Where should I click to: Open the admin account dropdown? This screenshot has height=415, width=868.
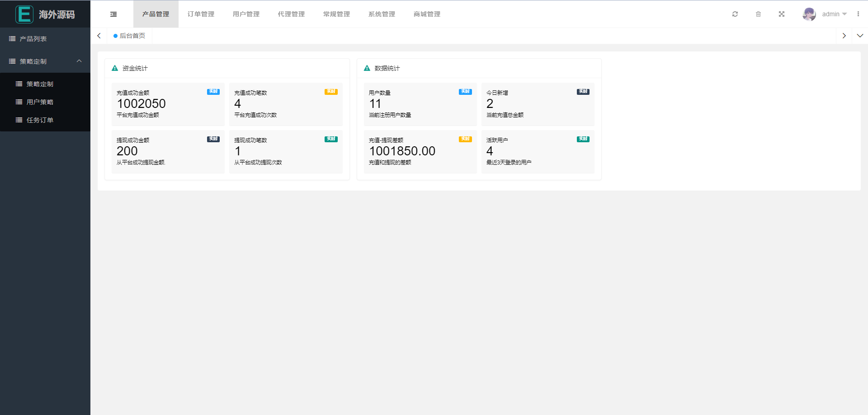point(832,14)
